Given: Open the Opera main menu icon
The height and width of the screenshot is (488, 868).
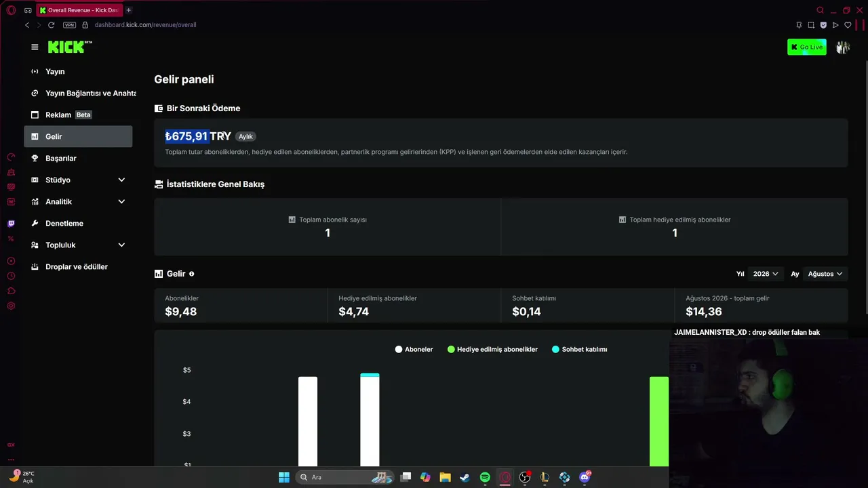Looking at the screenshot, I should click(x=11, y=10).
